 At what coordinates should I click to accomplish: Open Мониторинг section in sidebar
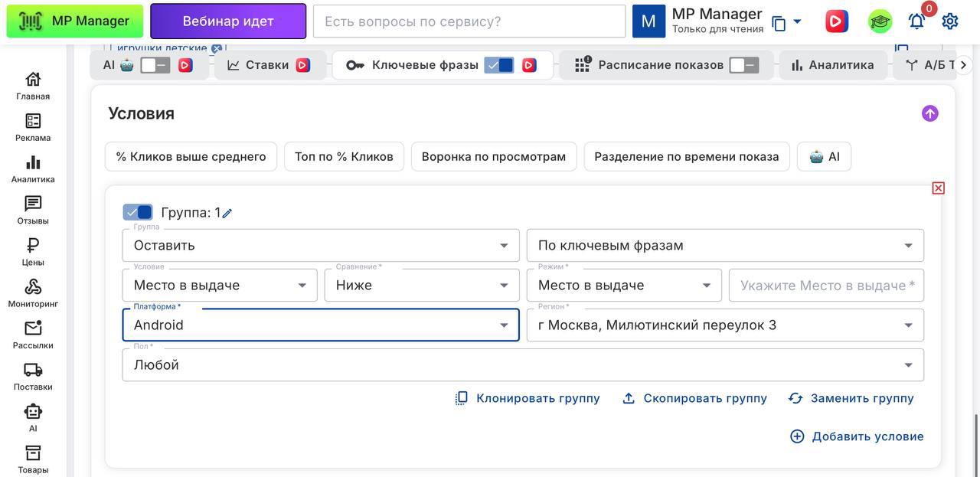tap(33, 292)
